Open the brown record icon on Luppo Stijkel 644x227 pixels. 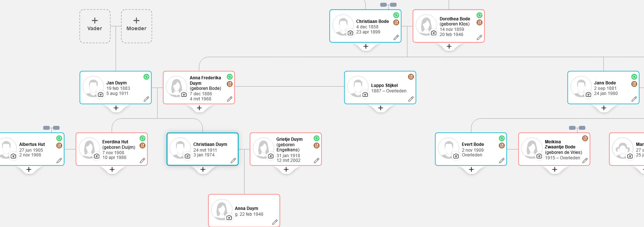coord(411,77)
